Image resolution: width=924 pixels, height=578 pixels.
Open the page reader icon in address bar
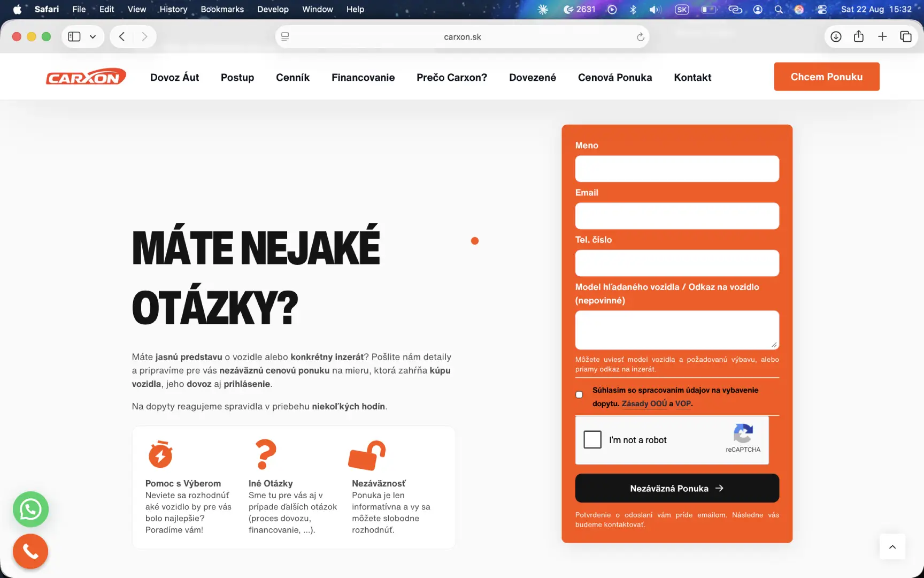pyautogui.click(x=285, y=37)
